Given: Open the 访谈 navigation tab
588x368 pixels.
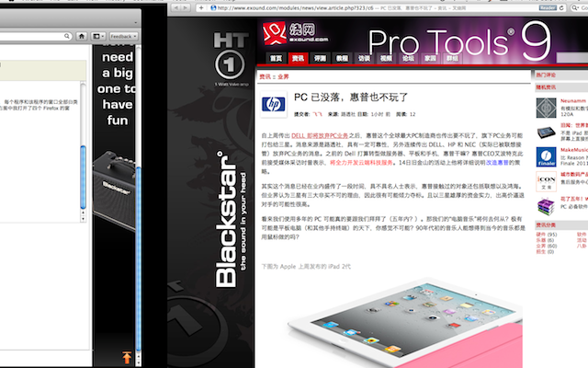Looking at the screenshot, I should click(364, 58).
